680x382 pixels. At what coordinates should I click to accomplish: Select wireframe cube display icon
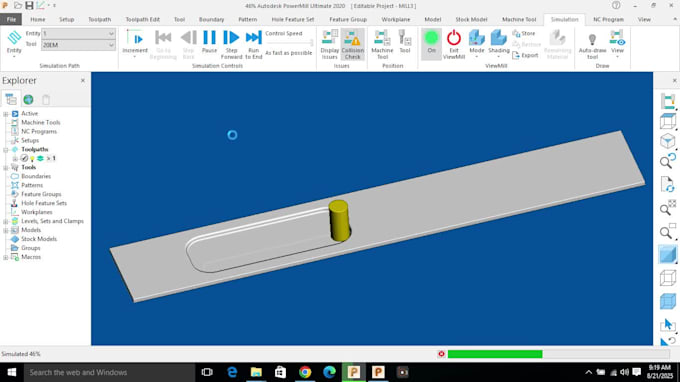pyautogui.click(x=667, y=278)
